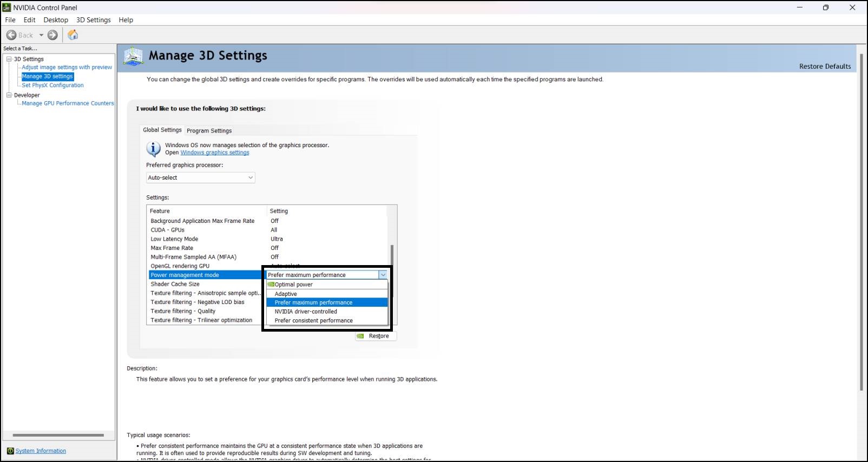Select Texture filtering - Trilinear optimization row
The width and height of the screenshot is (868, 462).
[x=206, y=320]
